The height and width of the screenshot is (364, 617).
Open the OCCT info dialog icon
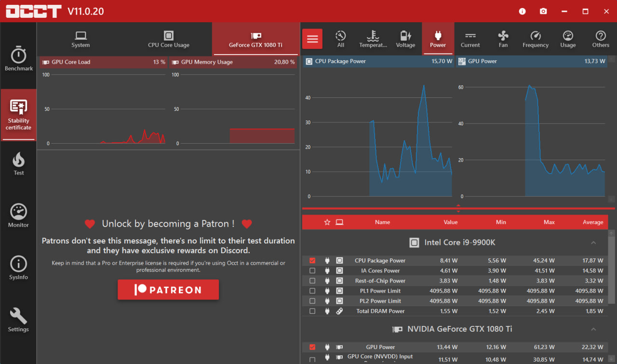pyautogui.click(x=523, y=11)
